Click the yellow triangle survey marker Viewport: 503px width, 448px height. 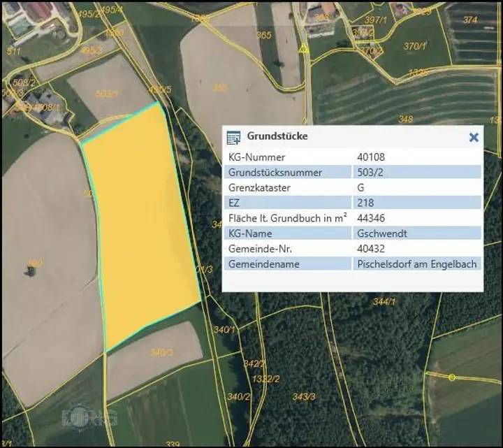[303, 49]
